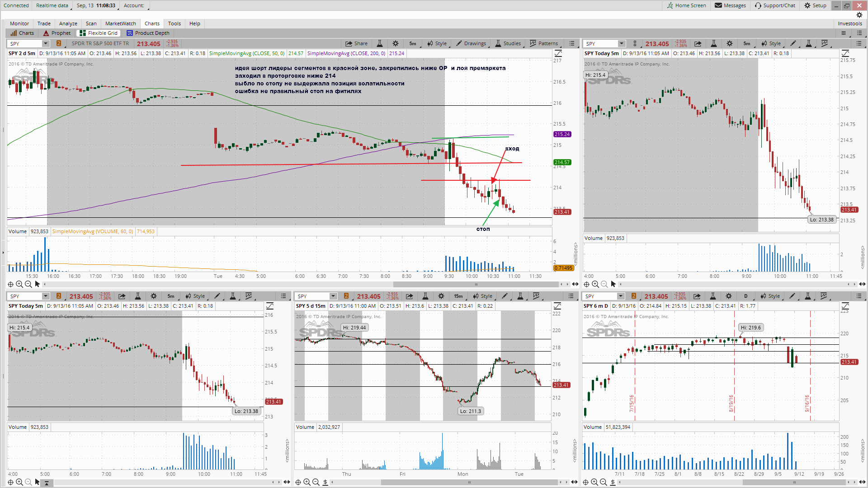Image resolution: width=868 pixels, height=488 pixels.
Task: Open the 15m timeframe on bottom-middle chart
Action: pos(458,296)
